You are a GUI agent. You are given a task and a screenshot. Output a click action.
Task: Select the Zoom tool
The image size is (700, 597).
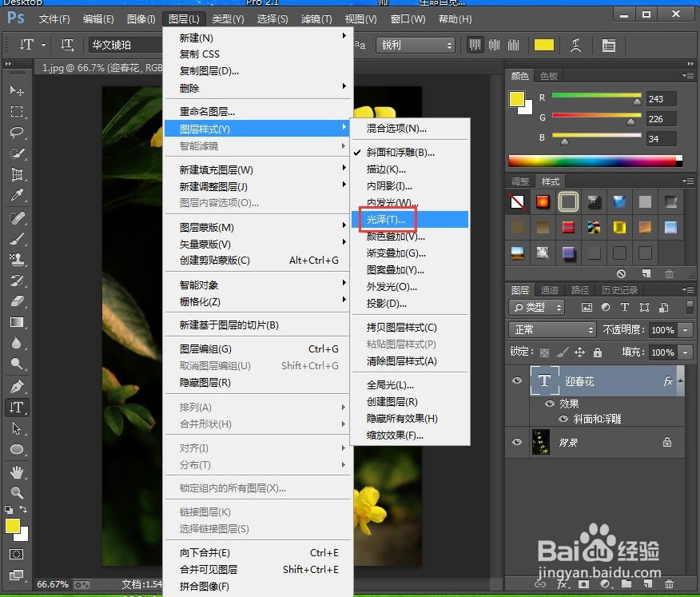17,492
